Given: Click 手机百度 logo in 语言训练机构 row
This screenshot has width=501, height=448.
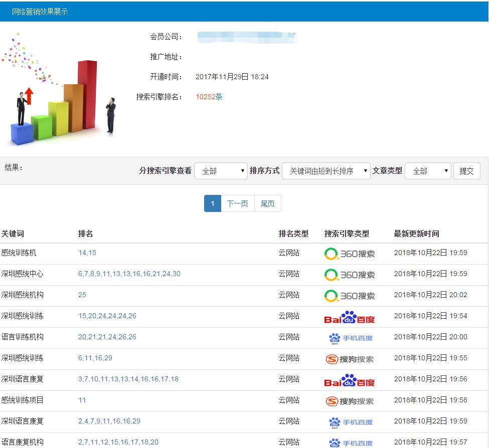Looking at the screenshot, I should [351, 338].
